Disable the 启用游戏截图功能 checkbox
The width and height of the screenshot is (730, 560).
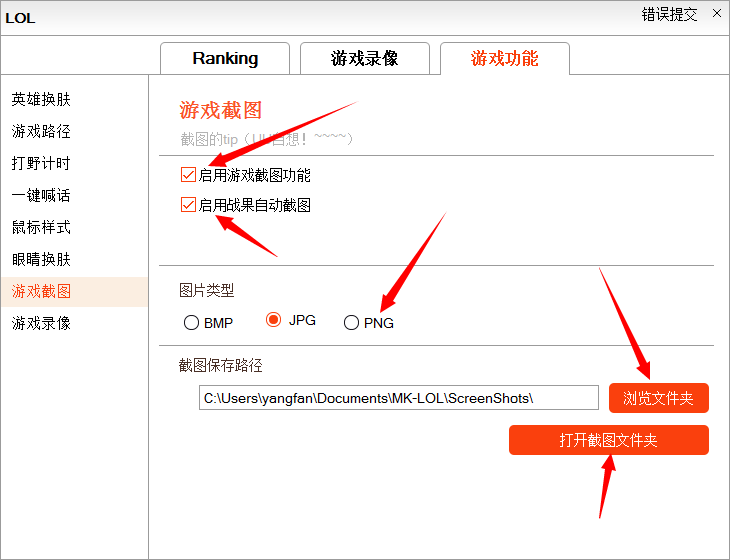coord(188,175)
